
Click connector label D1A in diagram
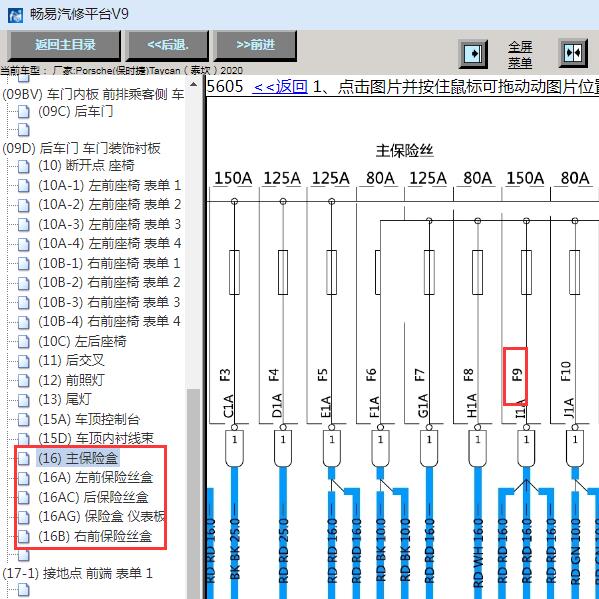pyautogui.click(x=277, y=406)
